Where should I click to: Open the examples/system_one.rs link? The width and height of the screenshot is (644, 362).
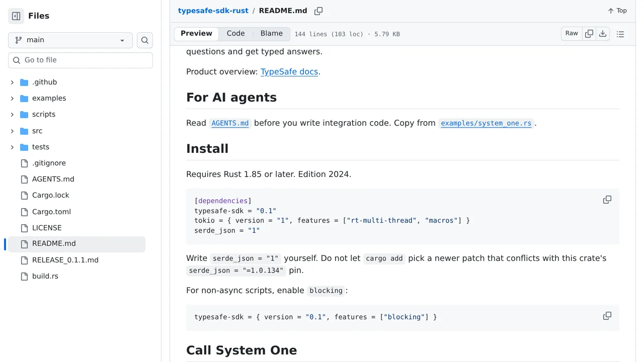pyautogui.click(x=486, y=123)
